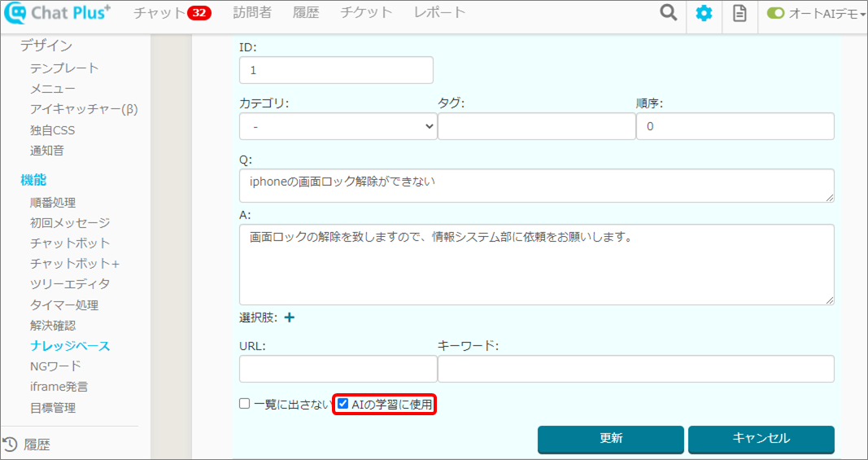Select NGワード in the sidebar
Screen dimensions: 868x460
click(x=55, y=366)
